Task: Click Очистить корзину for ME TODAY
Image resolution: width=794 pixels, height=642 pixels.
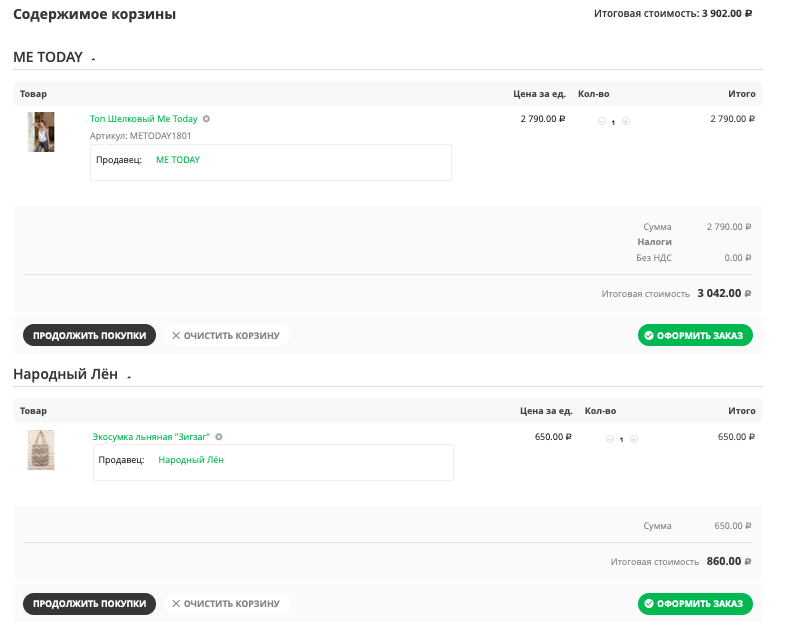Action: click(226, 335)
